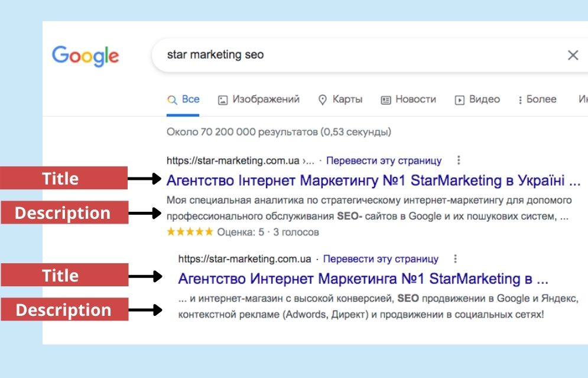Click the five-star rating of first result
The width and height of the screenshot is (588, 378).
coord(190,232)
